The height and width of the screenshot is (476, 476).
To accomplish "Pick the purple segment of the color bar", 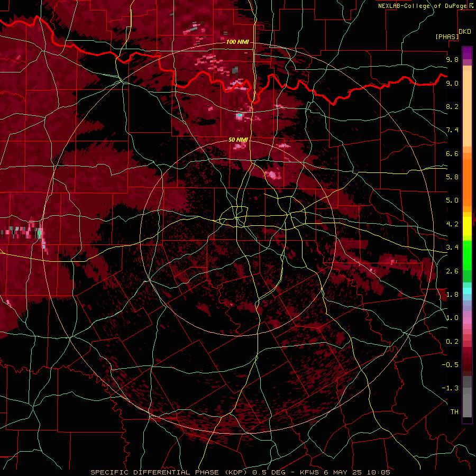I will 467,53.
